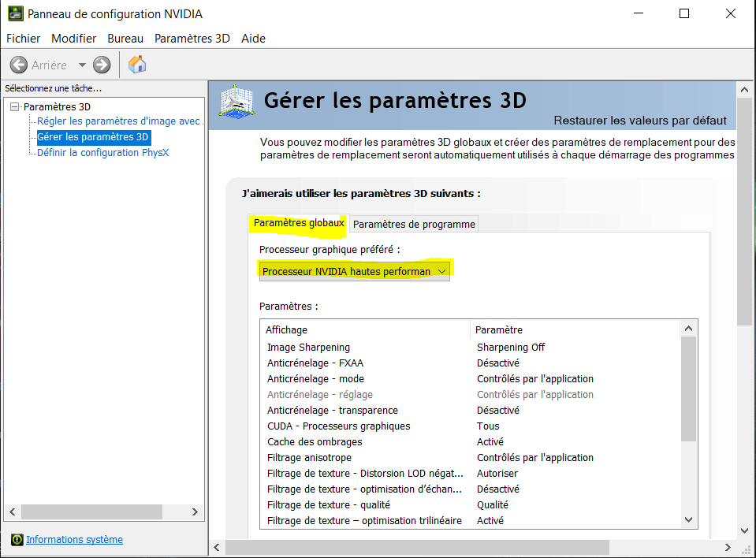Click task tree scroll right arrow
Viewport: 756px width, 558px height.
click(x=195, y=511)
